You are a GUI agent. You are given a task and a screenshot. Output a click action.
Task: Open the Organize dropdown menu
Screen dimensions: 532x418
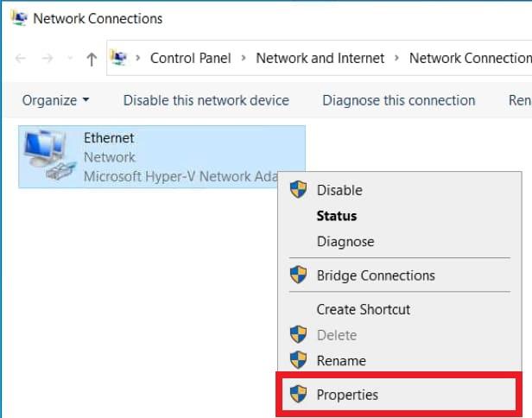pos(55,100)
